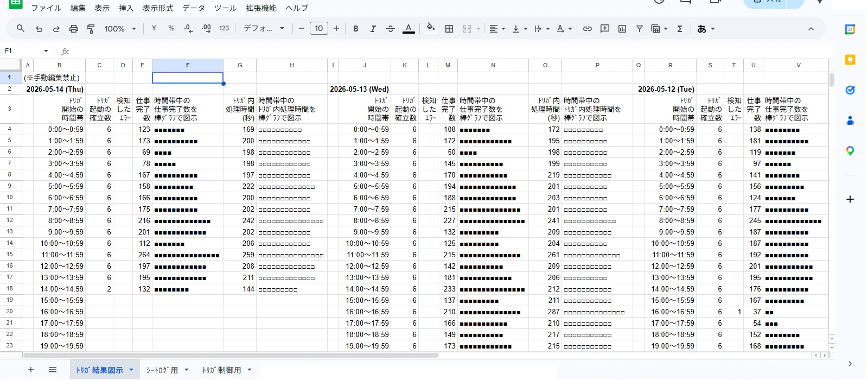Screen dimensions: 868x380
Task: Insert a link
Action: click(588, 29)
